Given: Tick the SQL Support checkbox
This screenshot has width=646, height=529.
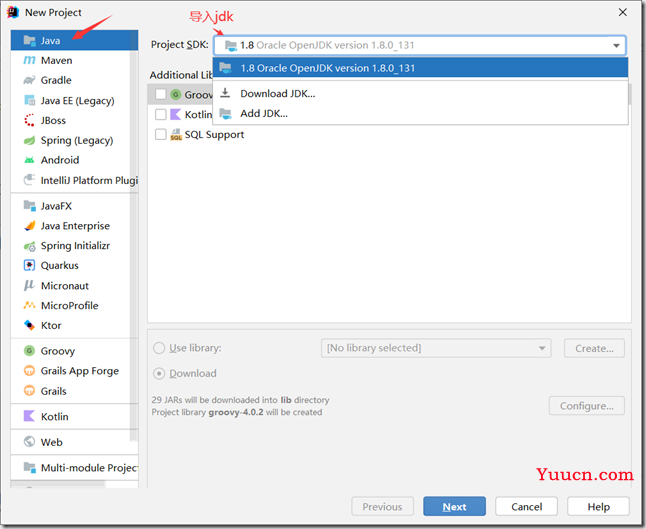Looking at the screenshot, I should (x=161, y=134).
